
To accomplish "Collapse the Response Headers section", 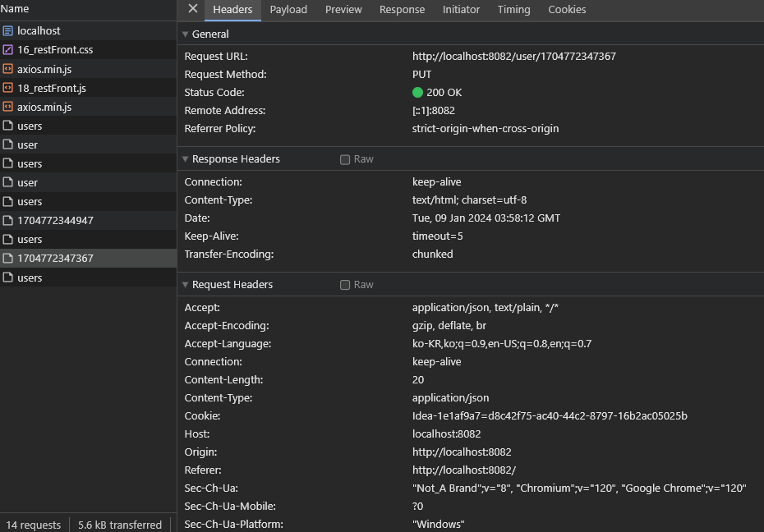I will [x=185, y=159].
